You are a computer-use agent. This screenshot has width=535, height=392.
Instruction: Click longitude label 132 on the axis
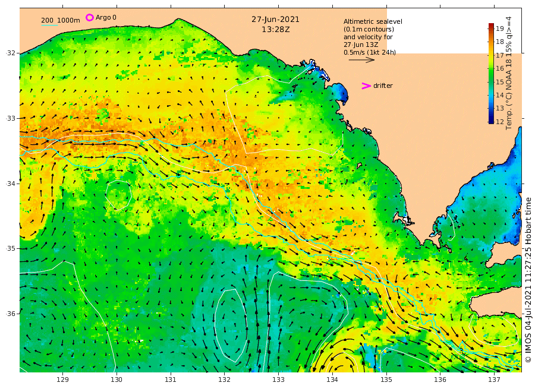(x=225, y=380)
